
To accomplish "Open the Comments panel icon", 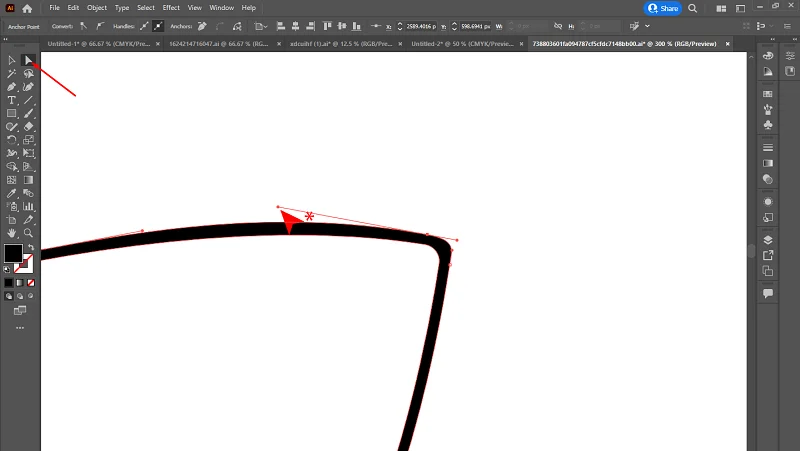I will coord(768,293).
